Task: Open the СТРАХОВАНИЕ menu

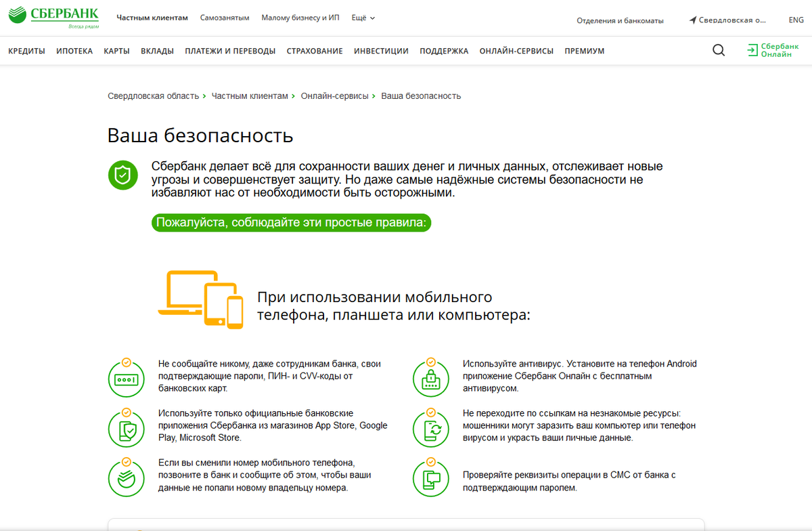Action: coord(315,51)
